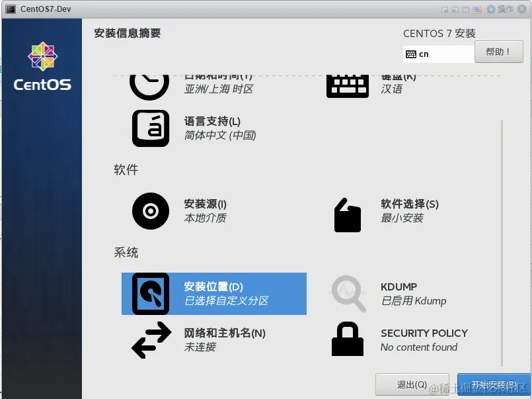Open the SECURITY POLICY padlock icon
Viewport: 532px width, 399px height.
click(x=348, y=339)
